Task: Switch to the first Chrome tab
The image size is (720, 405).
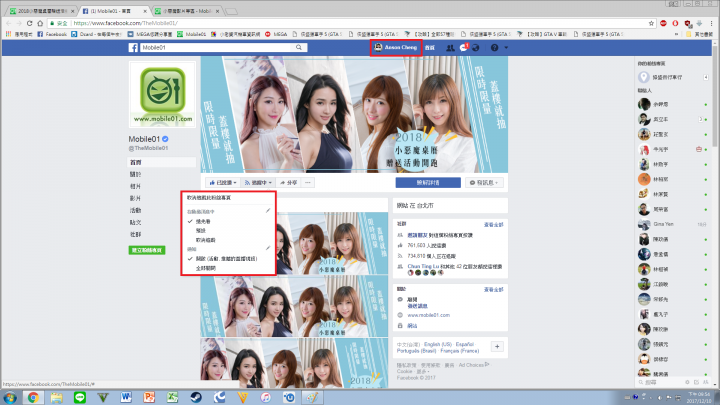Action: point(42,11)
